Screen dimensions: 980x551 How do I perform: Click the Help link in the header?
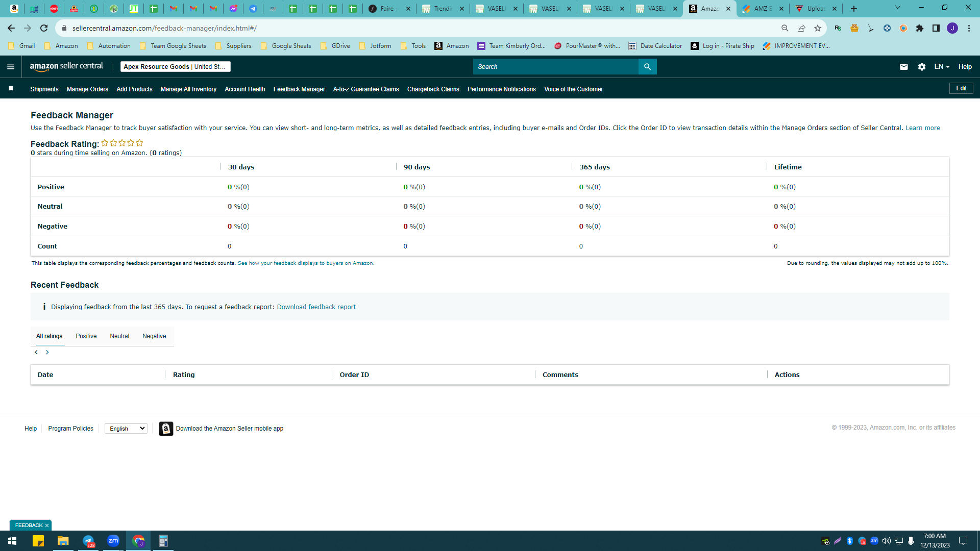point(965,67)
